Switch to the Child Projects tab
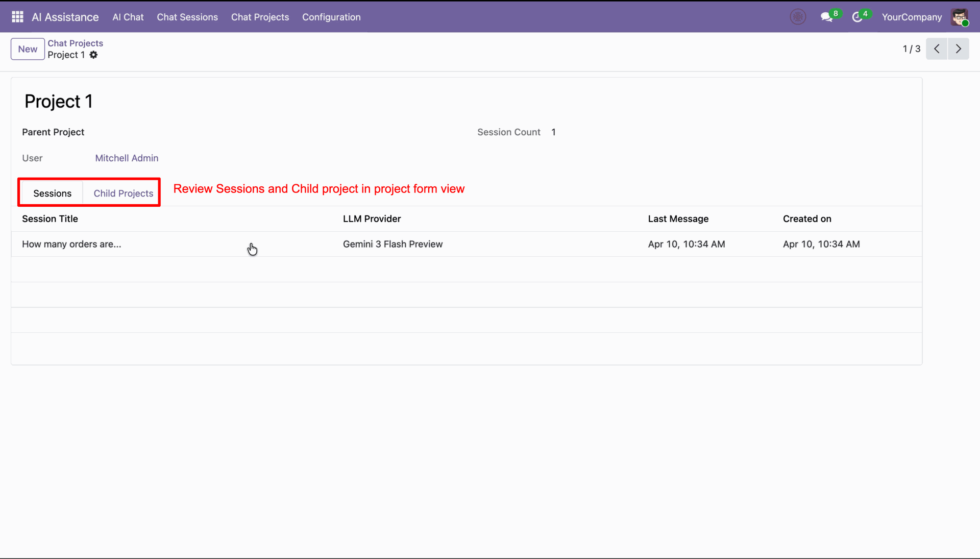The width and height of the screenshot is (980, 559). click(x=123, y=193)
